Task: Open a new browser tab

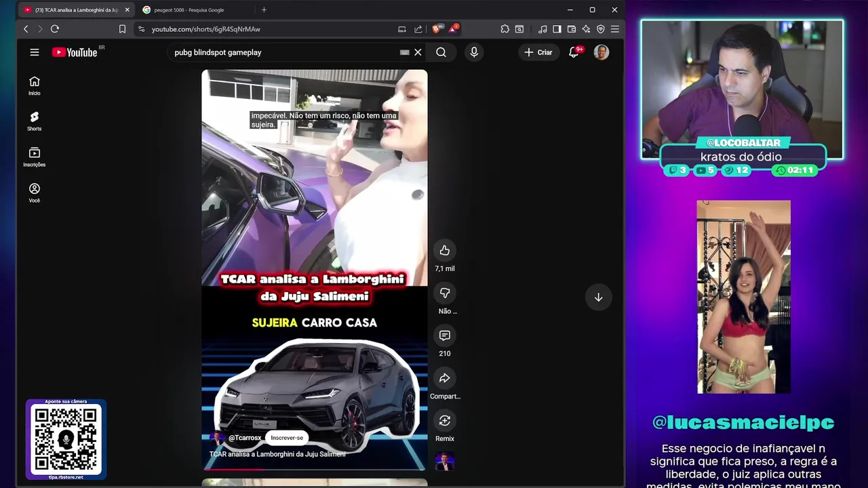Action: (x=264, y=9)
